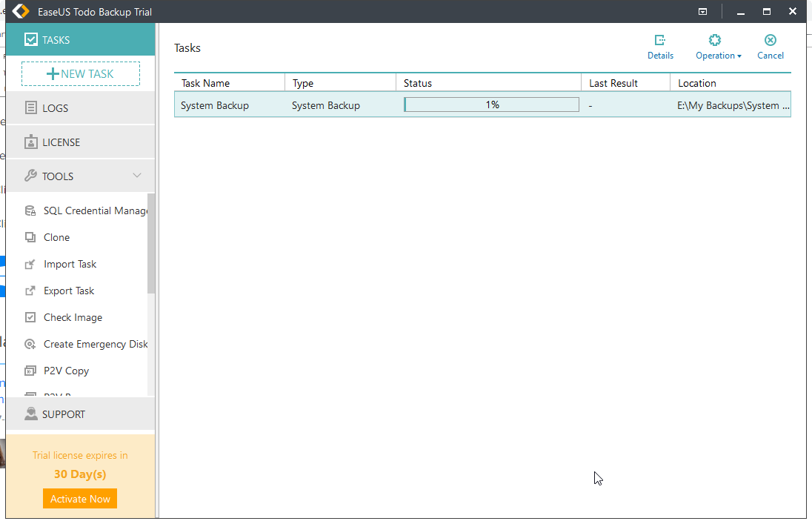Maximize the EaseUS Todo Backup window
This screenshot has height=524, width=812.
click(767, 11)
